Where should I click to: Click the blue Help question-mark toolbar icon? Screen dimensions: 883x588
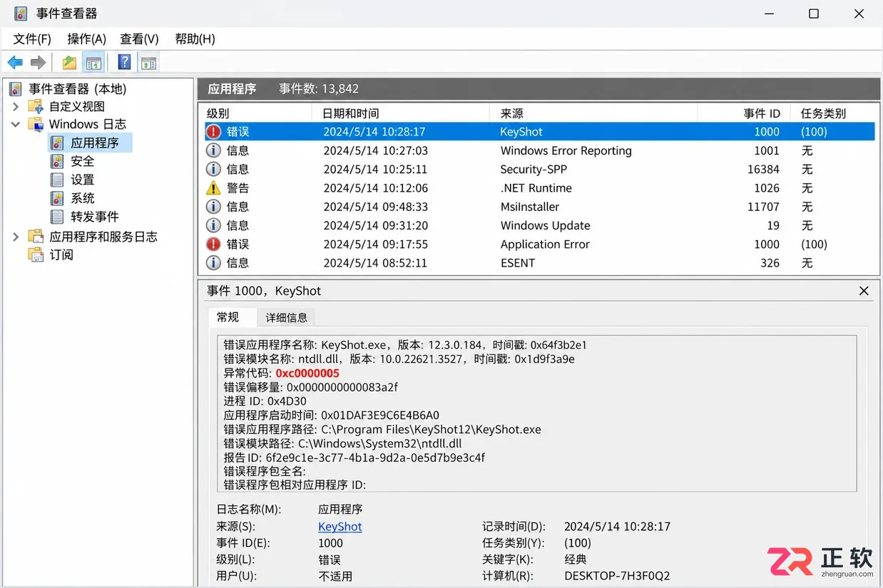(x=124, y=63)
